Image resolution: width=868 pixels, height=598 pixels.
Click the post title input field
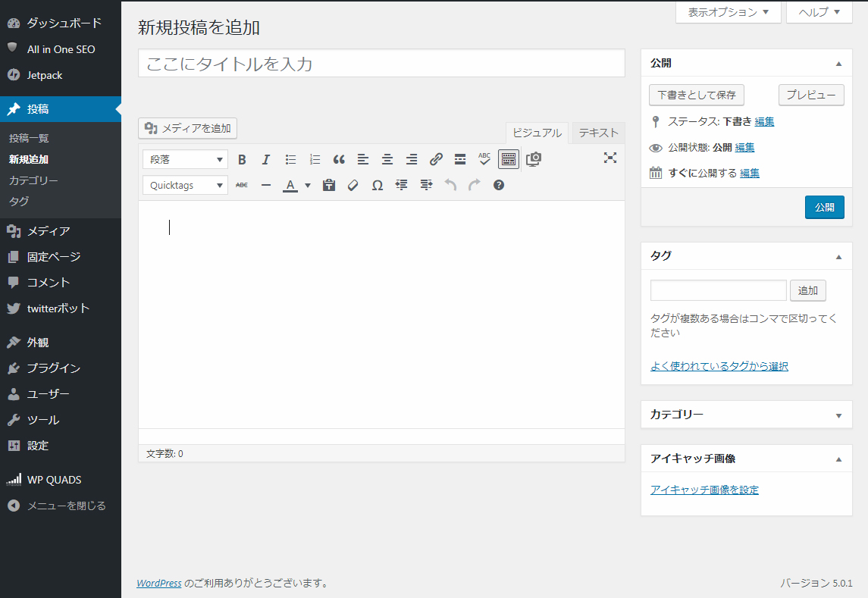coord(381,64)
